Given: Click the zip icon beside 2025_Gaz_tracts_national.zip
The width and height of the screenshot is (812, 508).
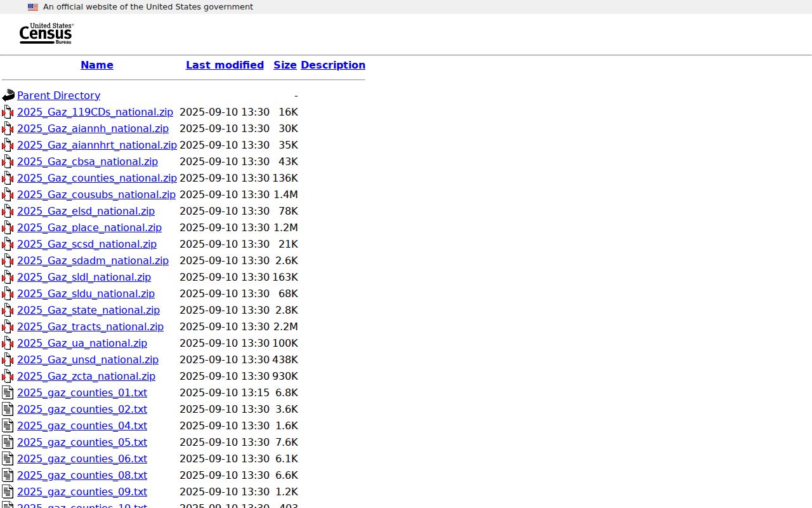Looking at the screenshot, I should tap(8, 326).
